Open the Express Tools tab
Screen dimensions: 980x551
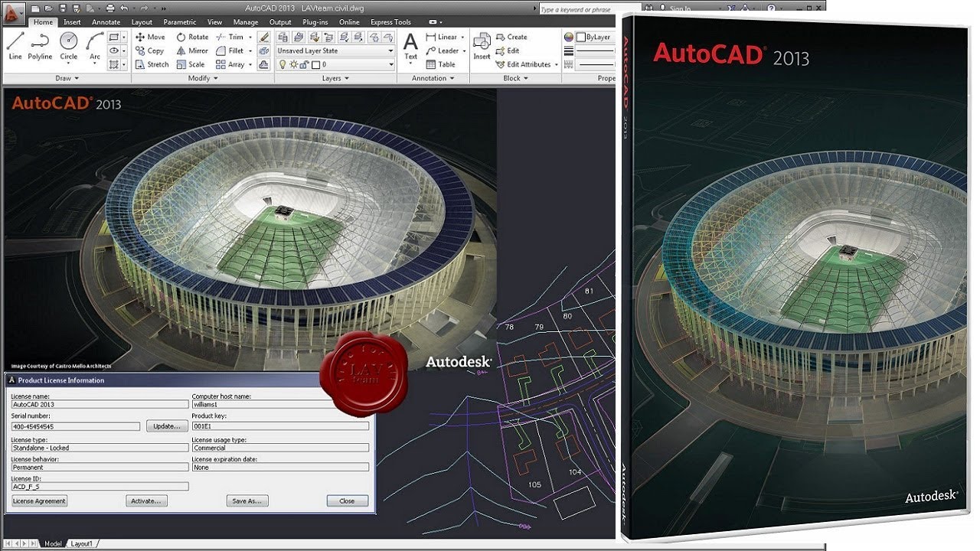pos(390,21)
